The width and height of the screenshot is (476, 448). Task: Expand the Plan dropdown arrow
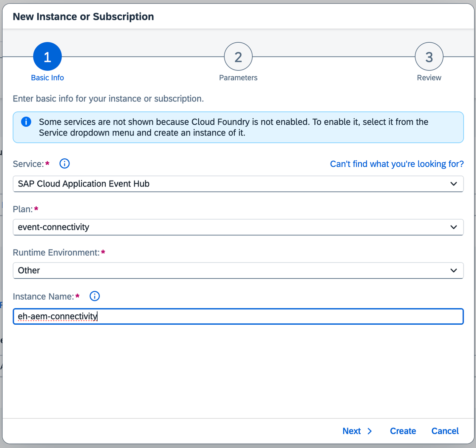tap(454, 227)
